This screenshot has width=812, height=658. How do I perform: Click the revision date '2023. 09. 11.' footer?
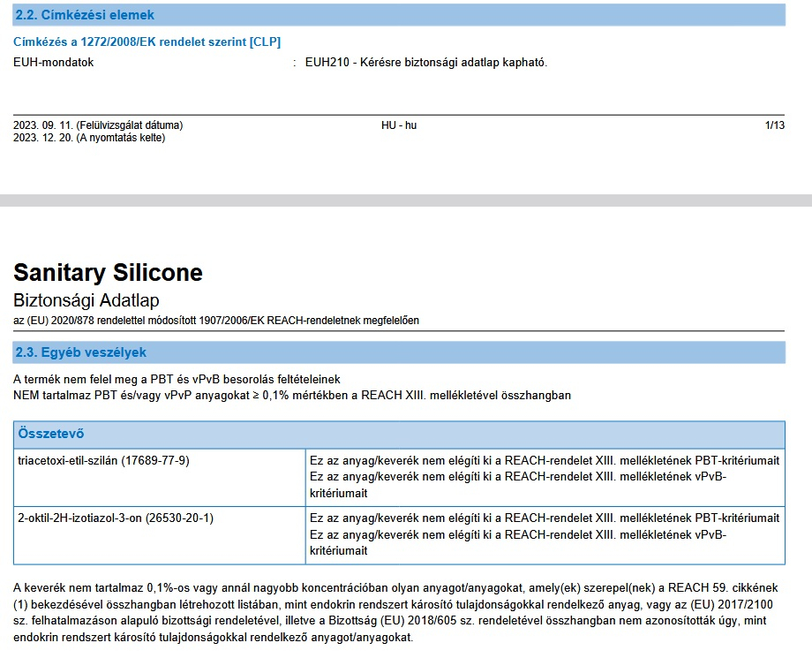point(98,125)
